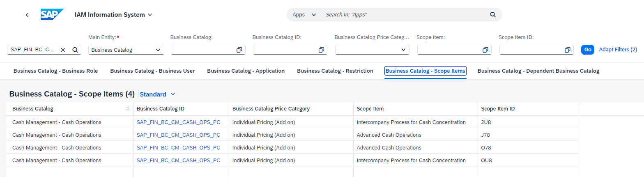The height and width of the screenshot is (177, 644).
Task: Click Individual Pricing (Add on) in J78 row
Action: pos(264,135)
